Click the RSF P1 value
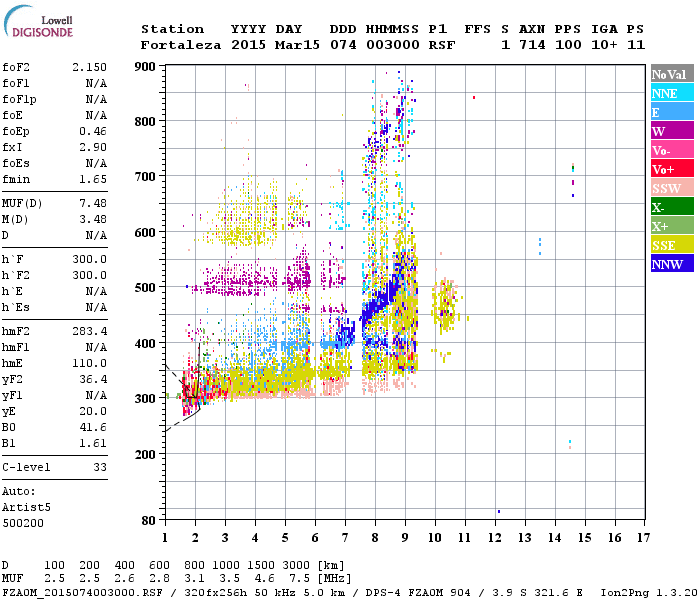This screenshot has height=600, width=700. click(442, 45)
